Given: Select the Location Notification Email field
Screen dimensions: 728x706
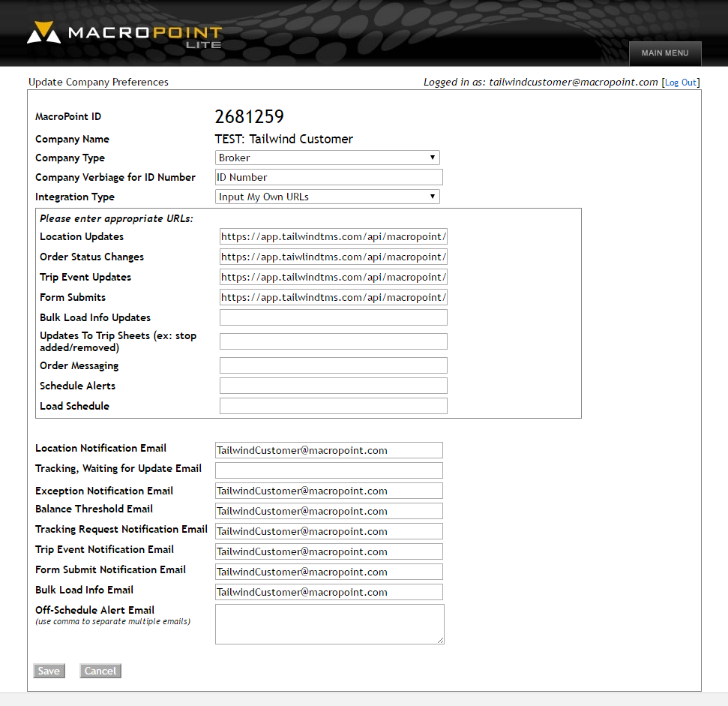Looking at the screenshot, I should click(328, 449).
